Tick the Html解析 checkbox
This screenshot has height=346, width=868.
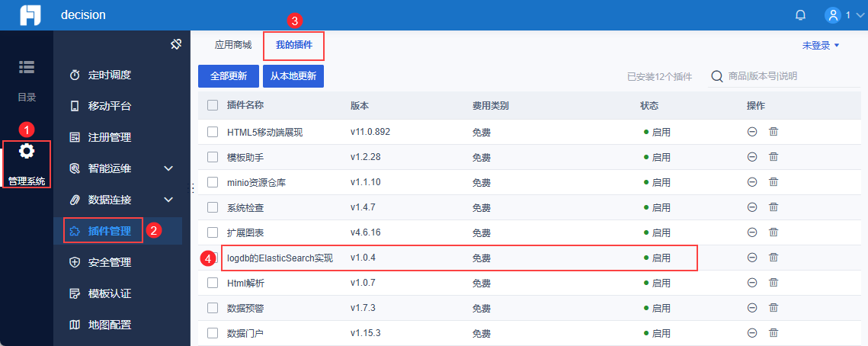[x=213, y=283]
